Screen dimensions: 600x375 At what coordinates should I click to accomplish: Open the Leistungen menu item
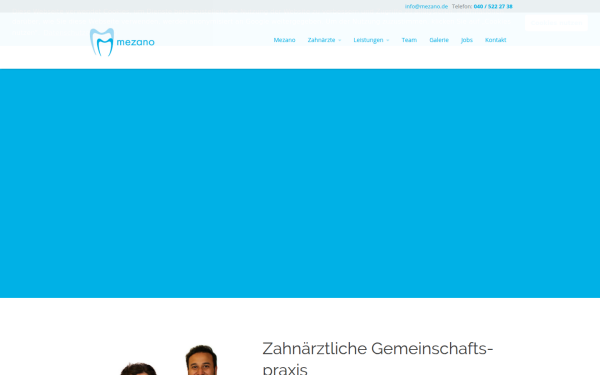[x=368, y=40]
